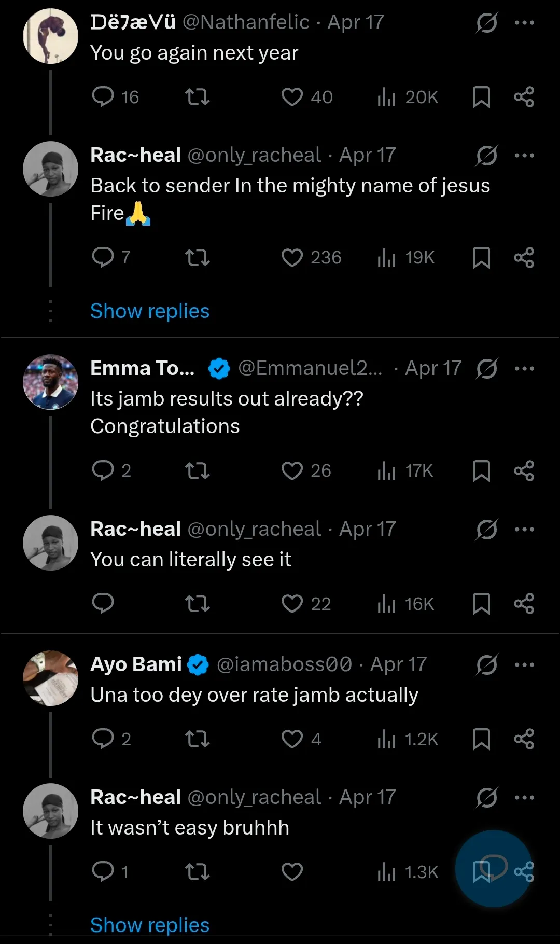Repost Ayo Bami's over rate jamb tweet
Viewport: 560px width, 944px height.
[198, 739]
